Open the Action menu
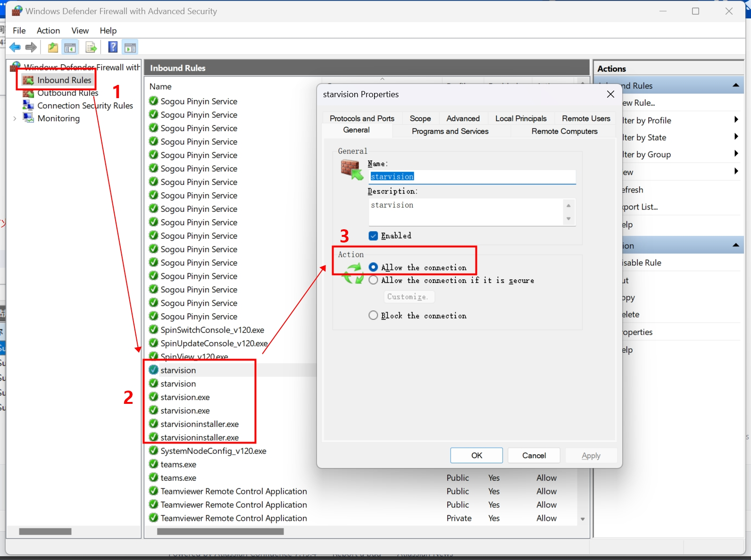Viewport: 751px width, 560px height. [48, 30]
